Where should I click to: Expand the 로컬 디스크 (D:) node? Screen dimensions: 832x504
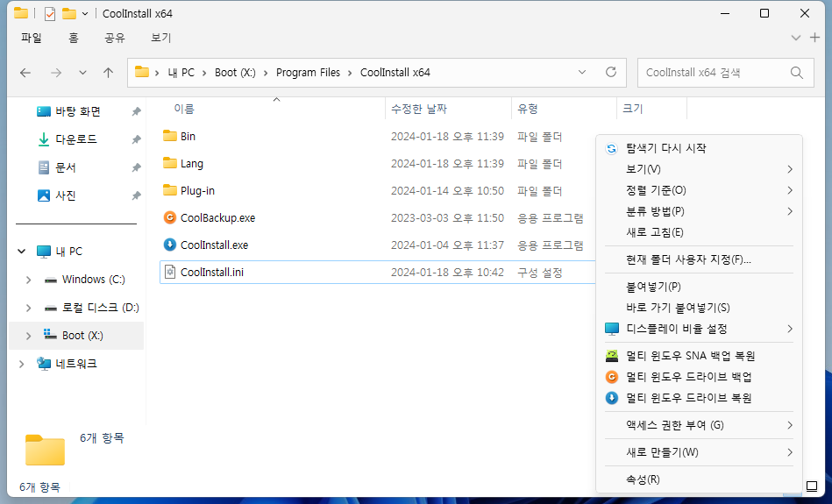29,308
